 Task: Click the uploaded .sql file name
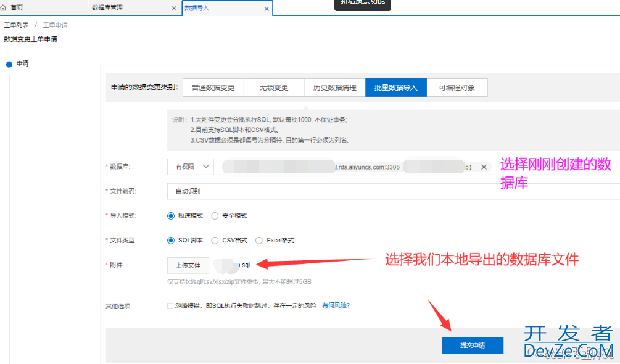point(232,265)
